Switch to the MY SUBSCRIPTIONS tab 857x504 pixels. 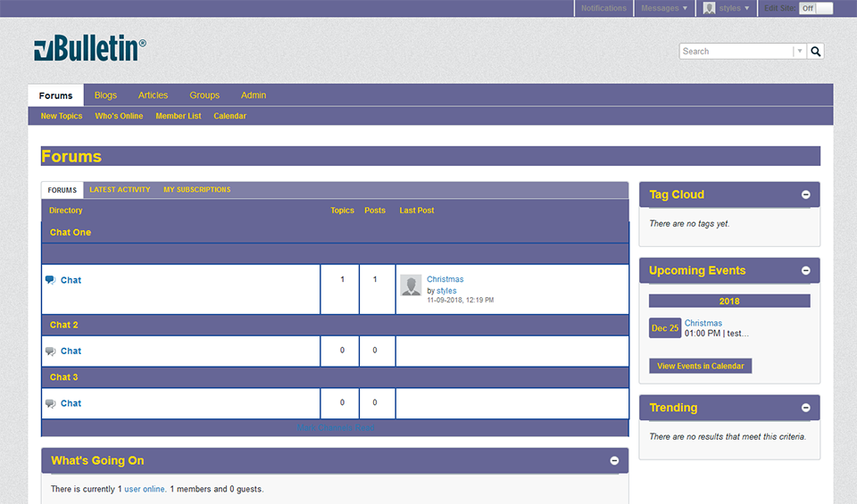pos(196,189)
